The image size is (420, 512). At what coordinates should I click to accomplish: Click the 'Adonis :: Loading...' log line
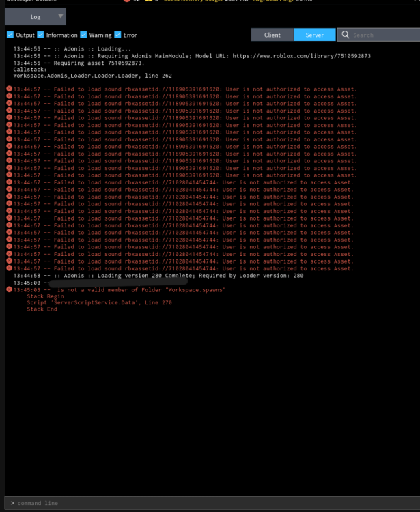pos(72,48)
